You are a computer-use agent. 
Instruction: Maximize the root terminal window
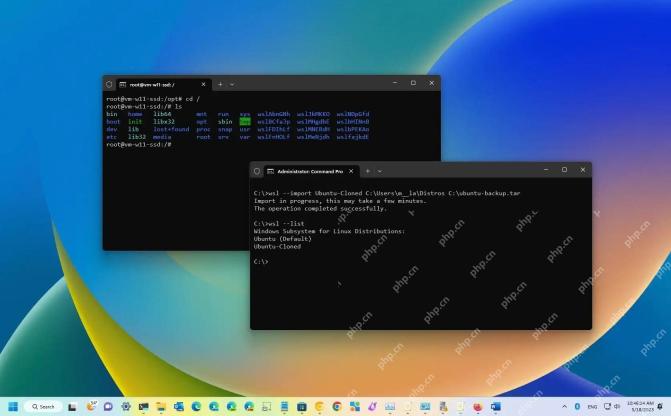413,83
